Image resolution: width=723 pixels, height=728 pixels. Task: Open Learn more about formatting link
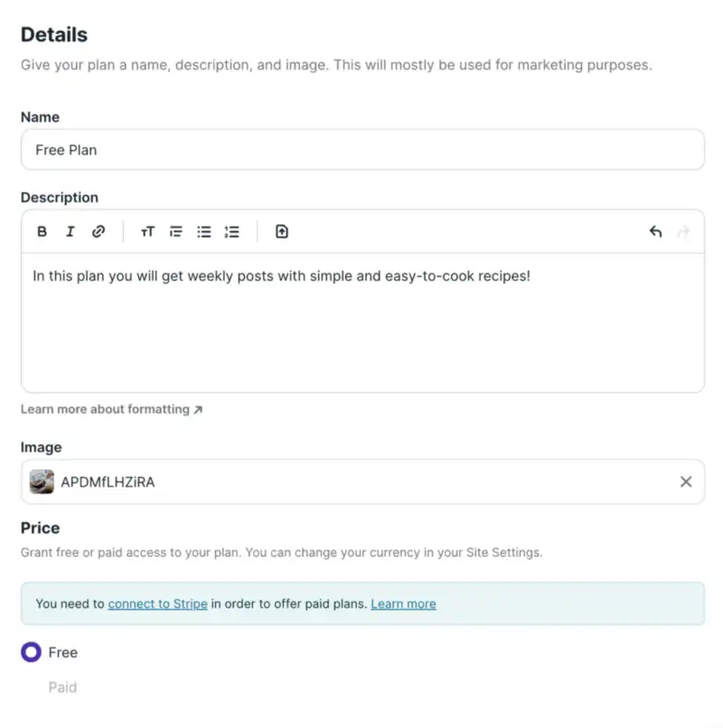(x=111, y=409)
